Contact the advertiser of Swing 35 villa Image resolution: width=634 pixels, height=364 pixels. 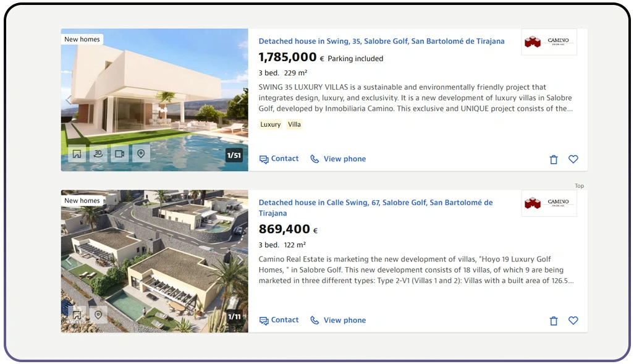[279, 159]
